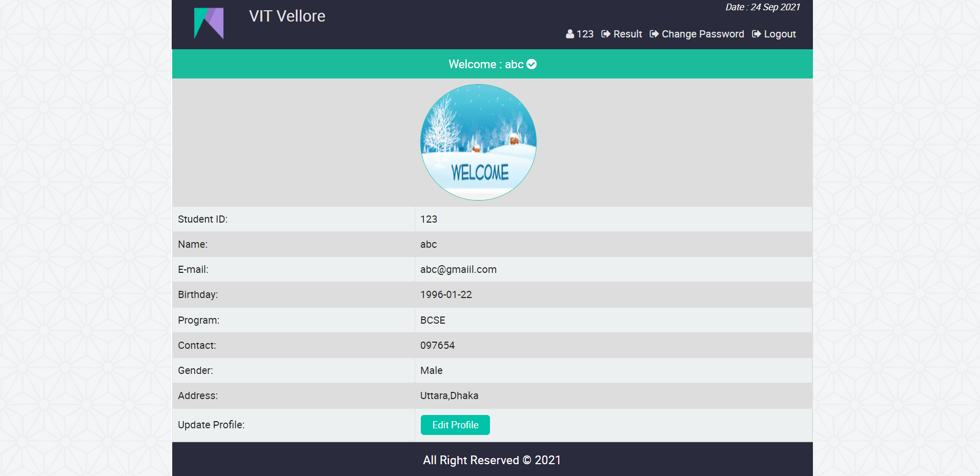This screenshot has width=980, height=476.
Task: Click the Date: 24 Sep 2021 text
Action: (x=763, y=7)
